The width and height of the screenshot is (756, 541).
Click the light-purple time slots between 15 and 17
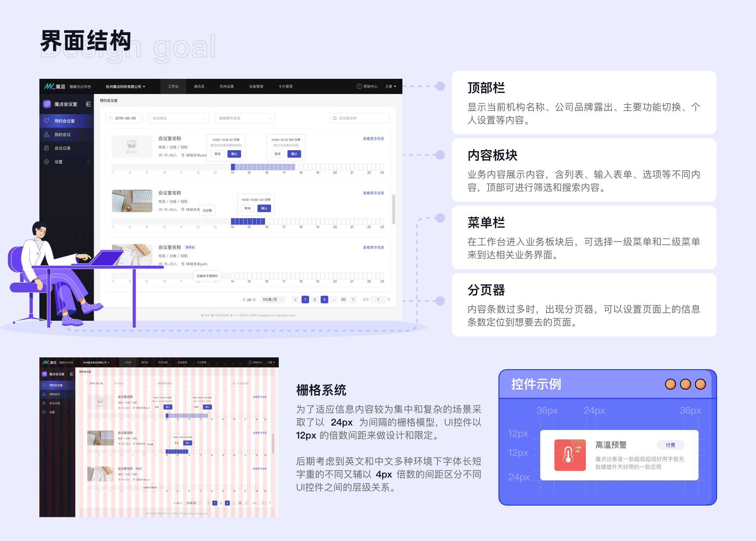click(265, 167)
